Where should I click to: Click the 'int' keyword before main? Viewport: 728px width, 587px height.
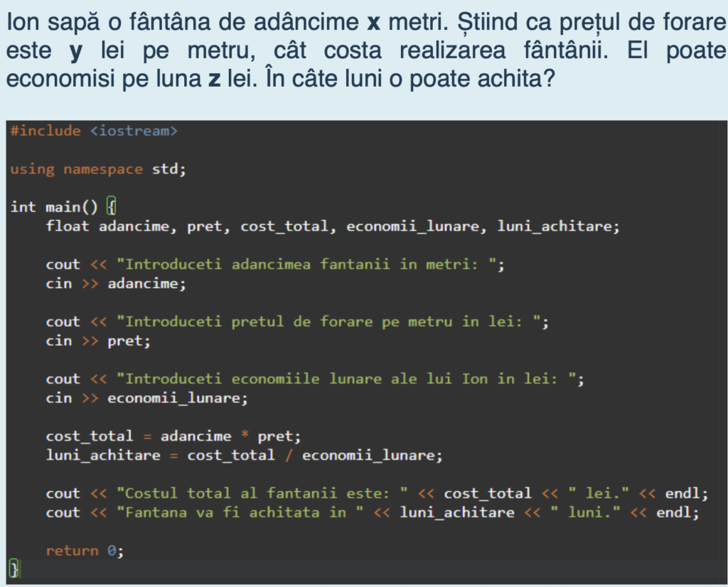pyautogui.click(x=23, y=207)
